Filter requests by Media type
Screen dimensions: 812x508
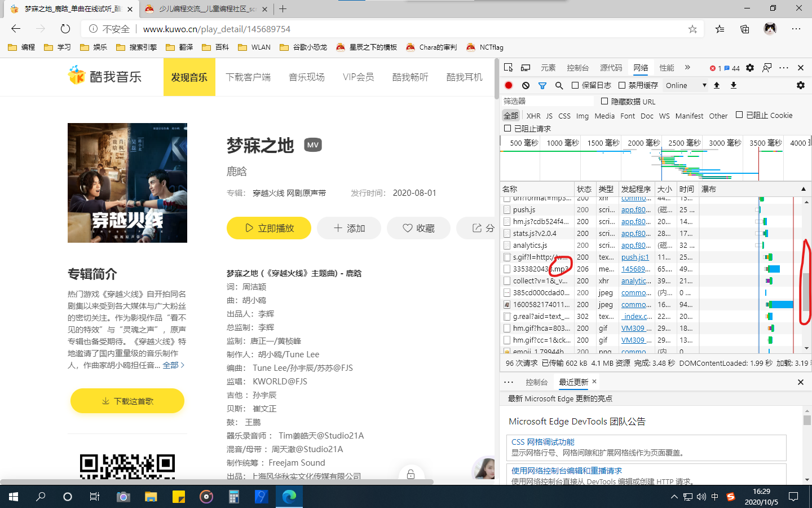tap(604, 116)
